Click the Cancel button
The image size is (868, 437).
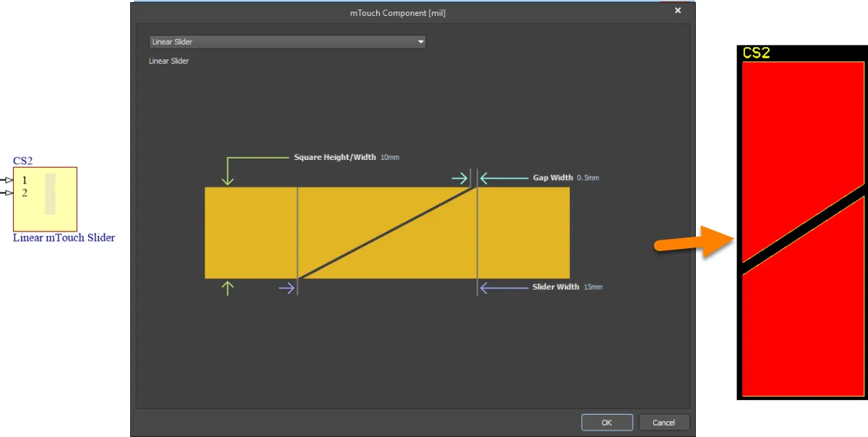tap(663, 423)
